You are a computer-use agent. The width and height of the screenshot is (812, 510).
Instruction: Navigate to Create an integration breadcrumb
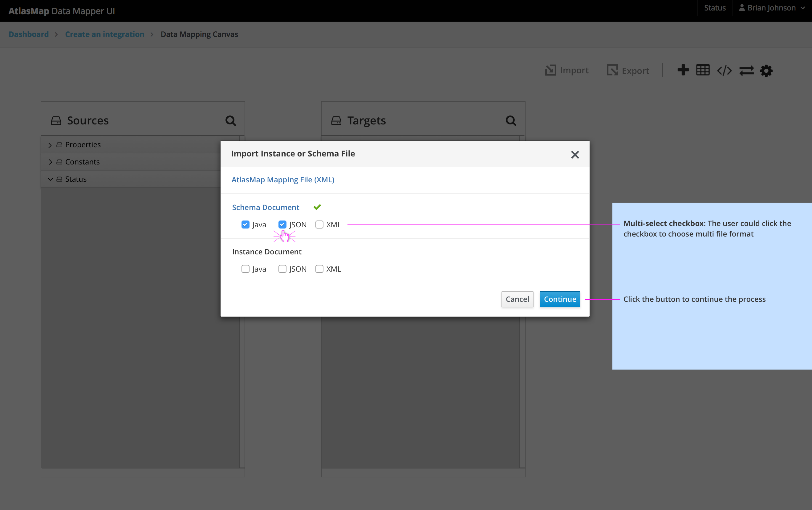point(104,34)
